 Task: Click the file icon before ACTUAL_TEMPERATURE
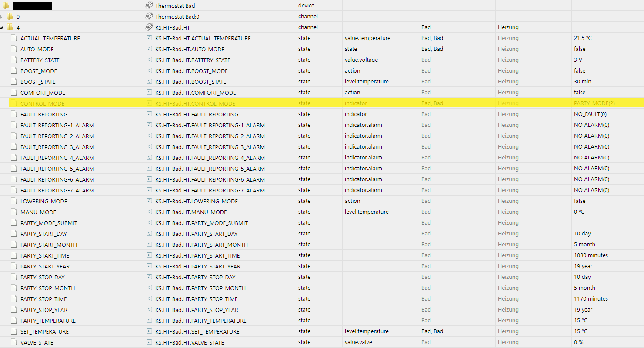click(x=13, y=38)
